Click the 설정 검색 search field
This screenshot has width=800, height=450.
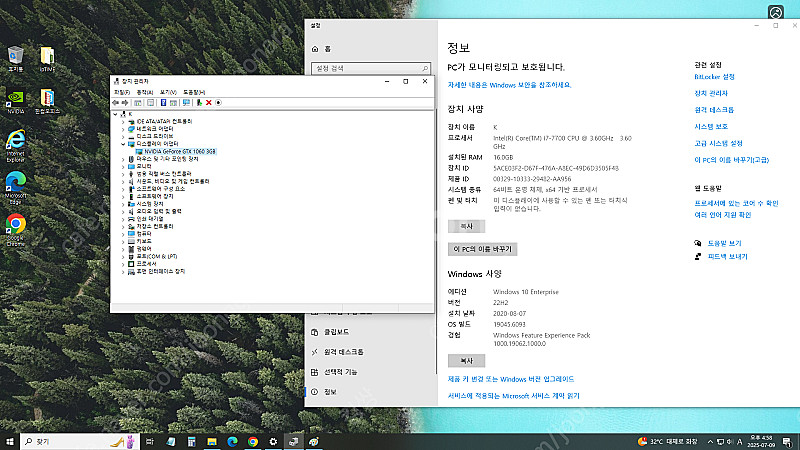tap(371, 68)
